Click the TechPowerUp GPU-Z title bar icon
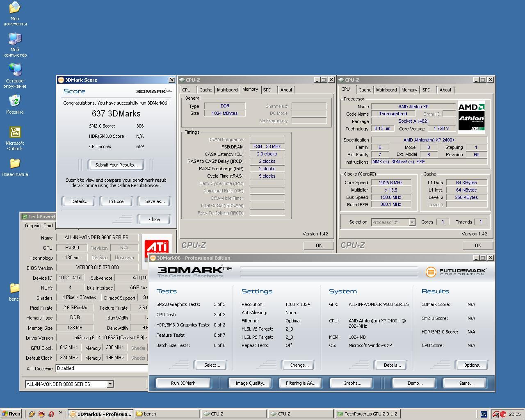 [x=25, y=217]
